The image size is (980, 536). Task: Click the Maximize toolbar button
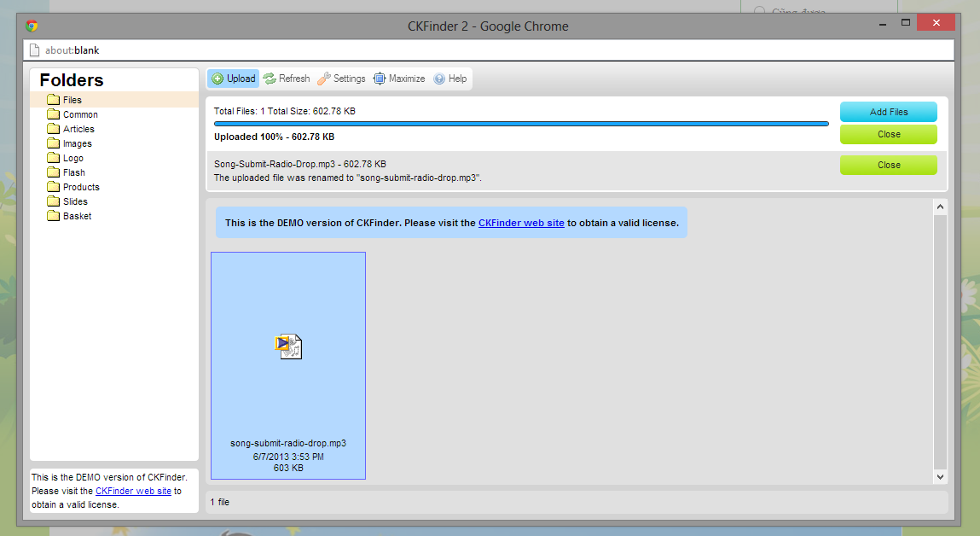[x=399, y=79]
